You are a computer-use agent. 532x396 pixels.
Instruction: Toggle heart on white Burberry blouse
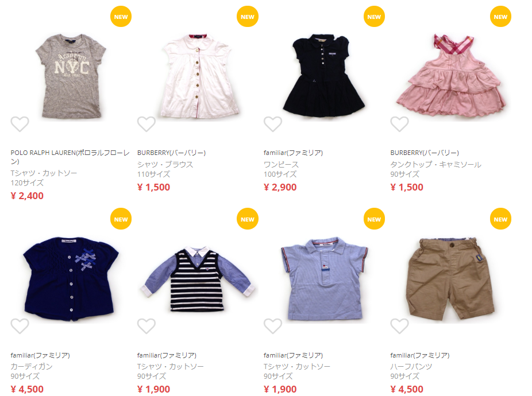[147, 124]
